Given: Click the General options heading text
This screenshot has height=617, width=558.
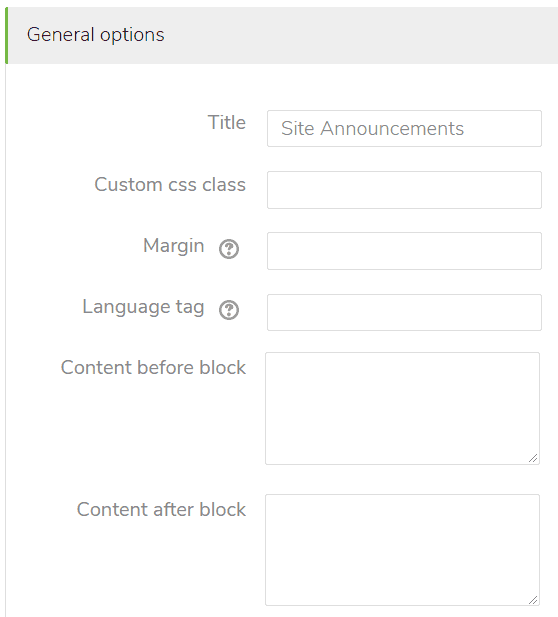Looking at the screenshot, I should (x=96, y=35).
